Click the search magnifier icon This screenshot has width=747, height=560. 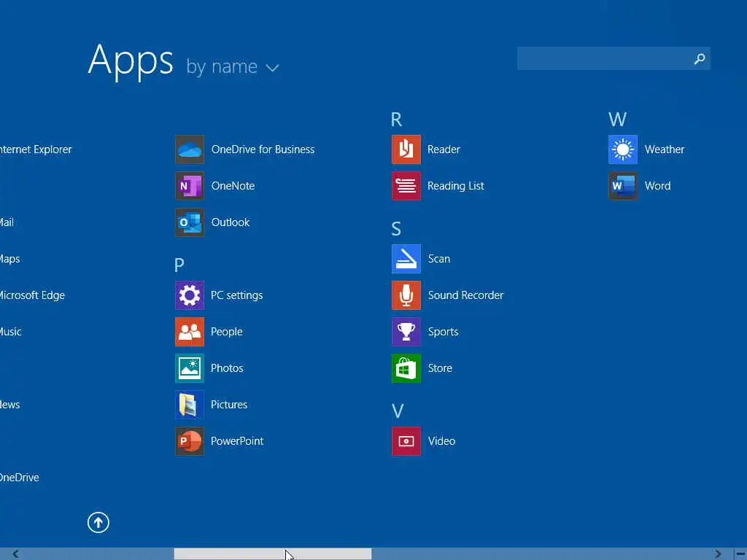pyautogui.click(x=700, y=58)
